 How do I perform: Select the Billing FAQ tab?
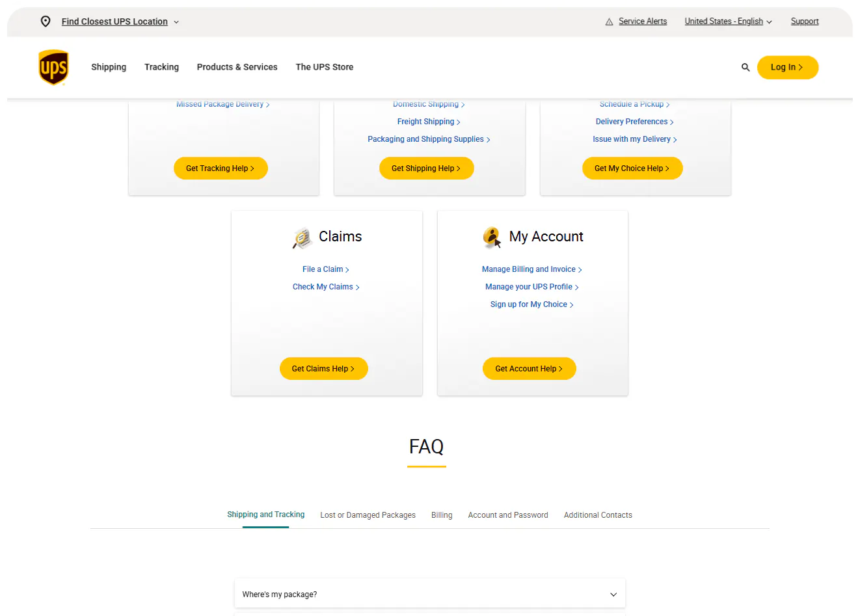pyautogui.click(x=442, y=515)
